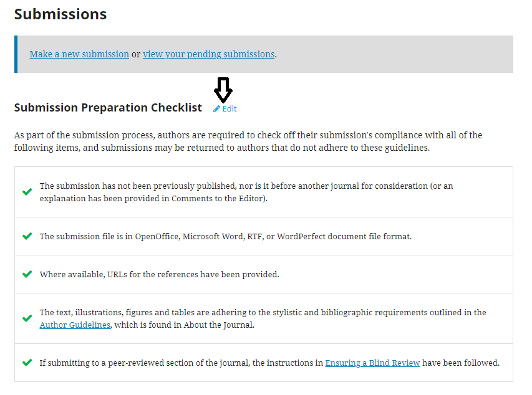Click the pencil icon beside Edit
The width and height of the screenshot is (532, 395).
point(216,109)
